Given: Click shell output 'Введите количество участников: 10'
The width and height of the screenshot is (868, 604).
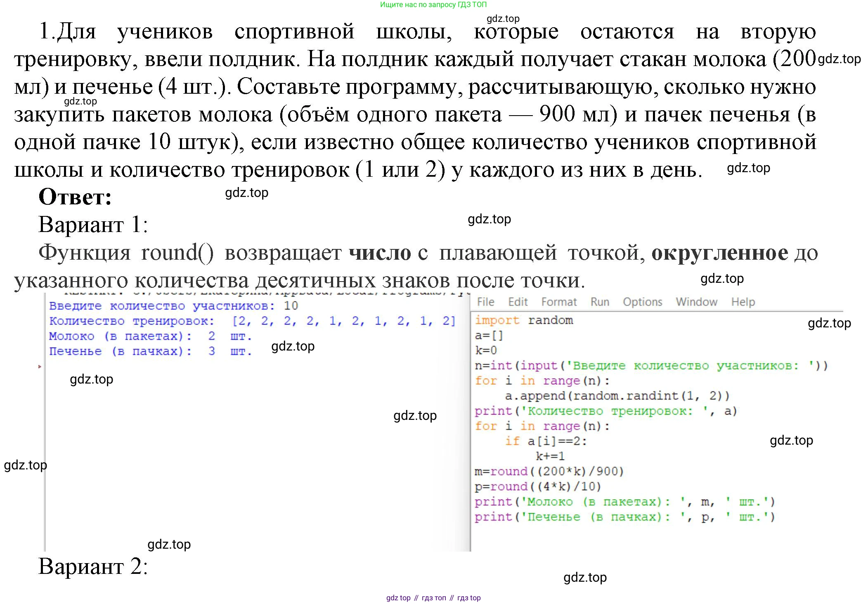Looking at the screenshot, I should [173, 306].
